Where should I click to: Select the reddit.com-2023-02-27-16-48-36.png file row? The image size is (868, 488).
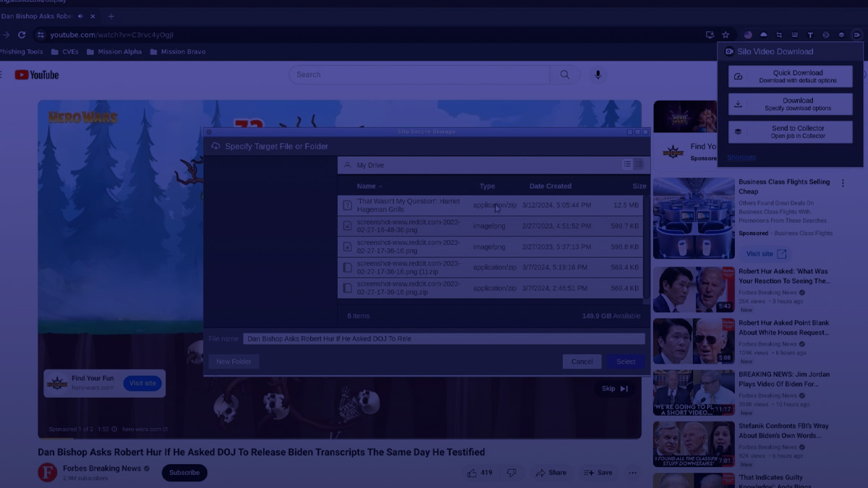coord(490,226)
